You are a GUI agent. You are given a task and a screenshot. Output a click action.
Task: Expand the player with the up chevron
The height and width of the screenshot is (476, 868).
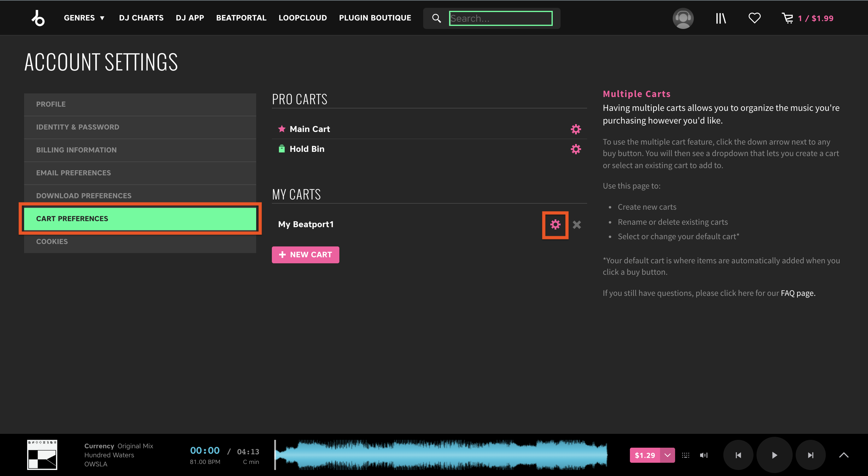pos(844,455)
